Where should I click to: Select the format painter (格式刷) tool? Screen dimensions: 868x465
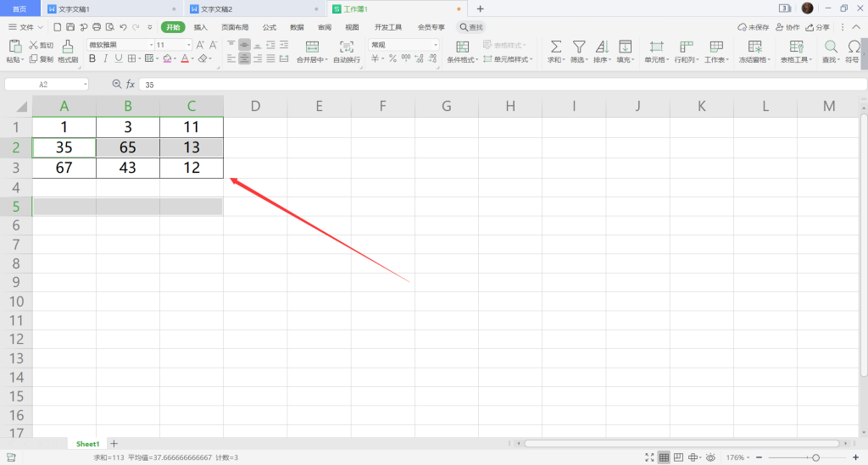click(68, 52)
